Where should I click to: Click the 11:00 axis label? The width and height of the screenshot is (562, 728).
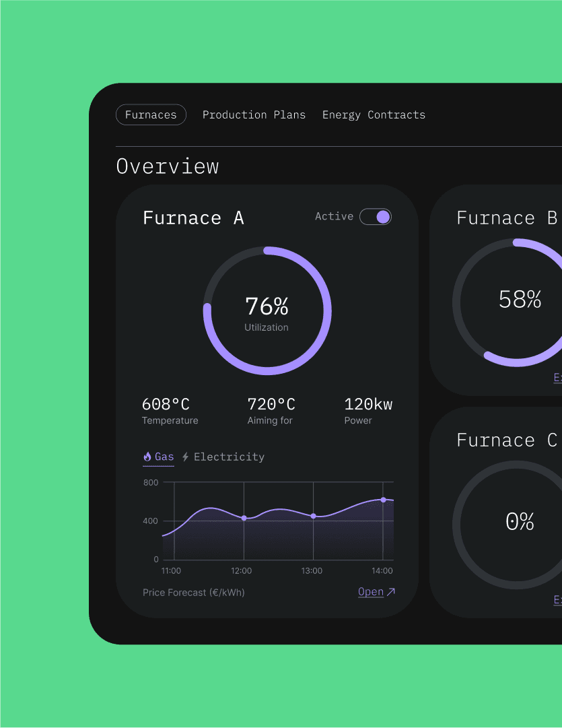click(x=171, y=570)
